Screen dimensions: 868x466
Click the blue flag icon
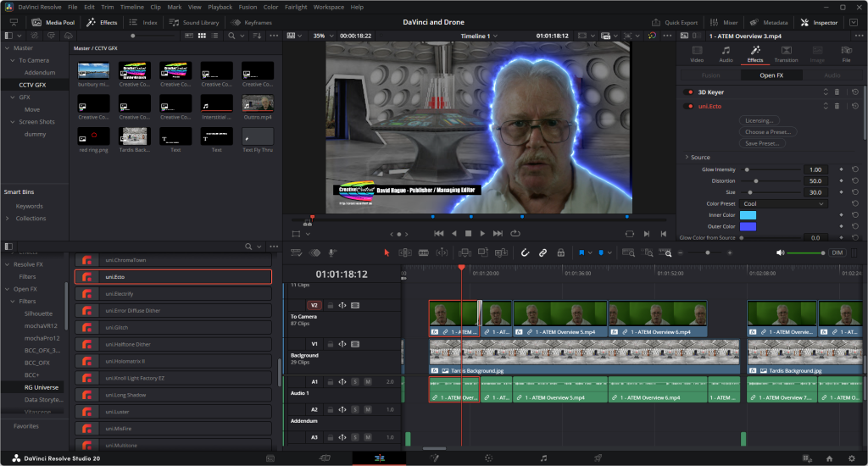pyautogui.click(x=581, y=253)
